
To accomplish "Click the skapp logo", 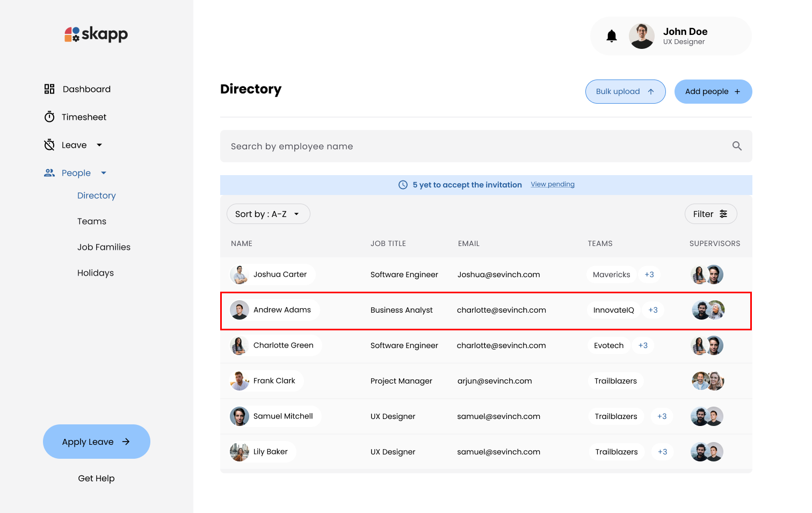I will pos(96,34).
